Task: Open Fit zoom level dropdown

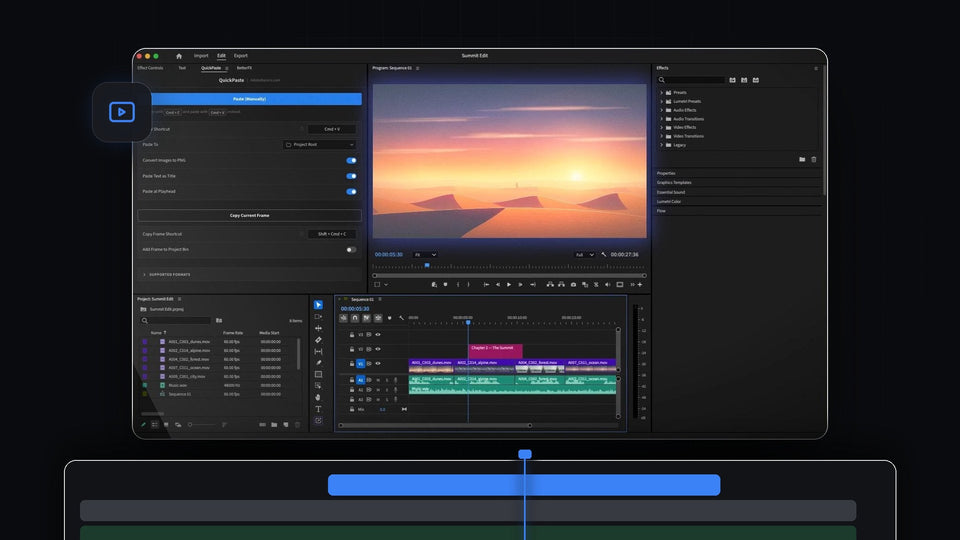Action: [x=425, y=255]
